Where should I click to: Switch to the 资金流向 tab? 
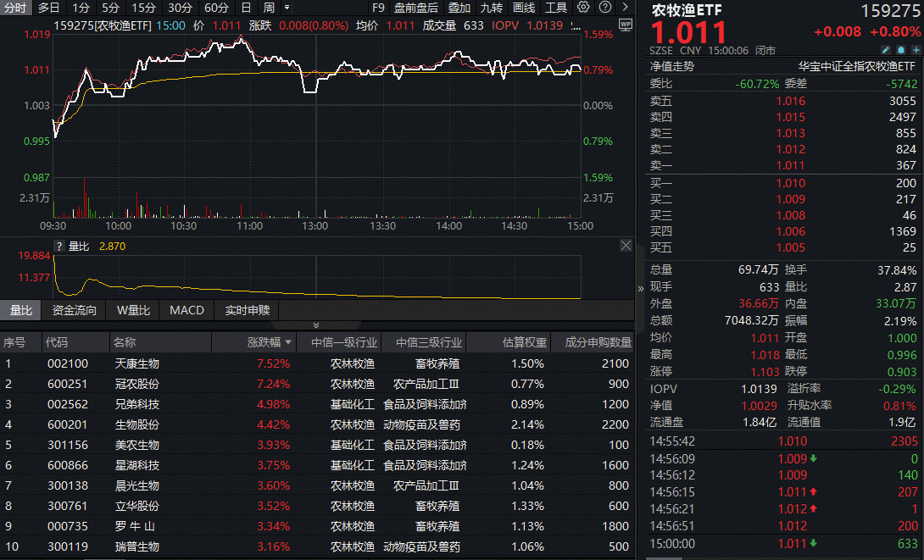75,310
